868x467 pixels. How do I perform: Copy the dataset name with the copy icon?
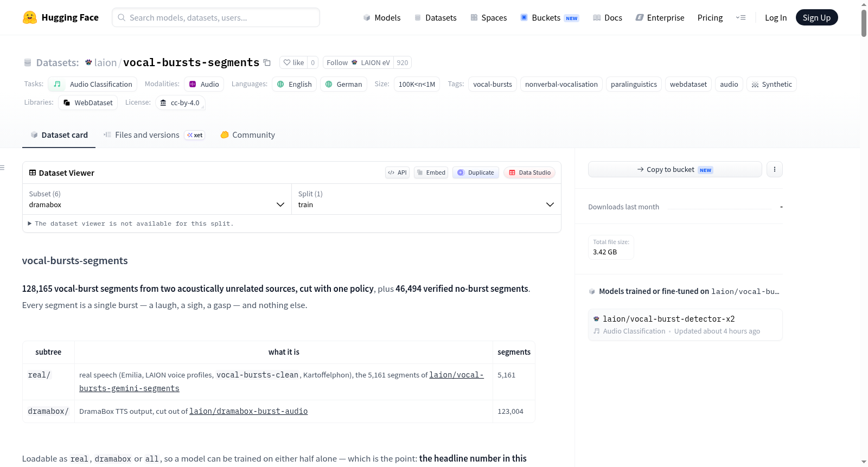[x=267, y=62]
